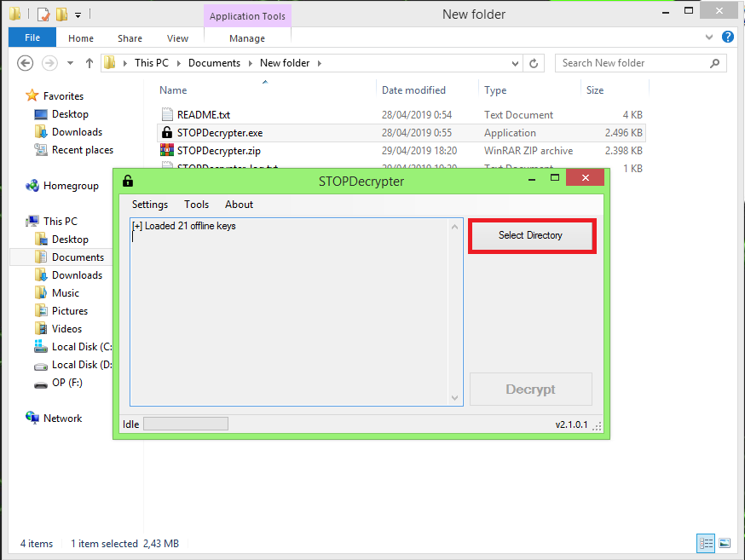Switch to the Home ribbon tab

pyautogui.click(x=81, y=38)
